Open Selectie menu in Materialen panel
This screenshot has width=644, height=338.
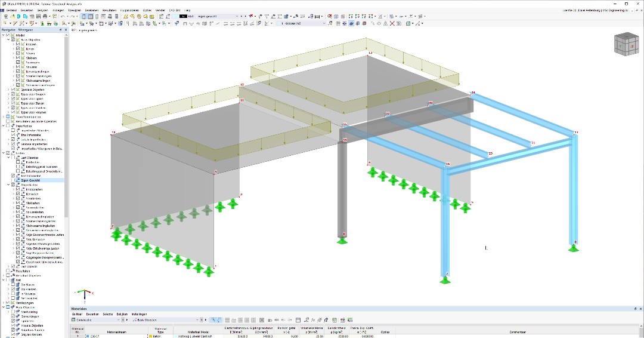pos(107,314)
